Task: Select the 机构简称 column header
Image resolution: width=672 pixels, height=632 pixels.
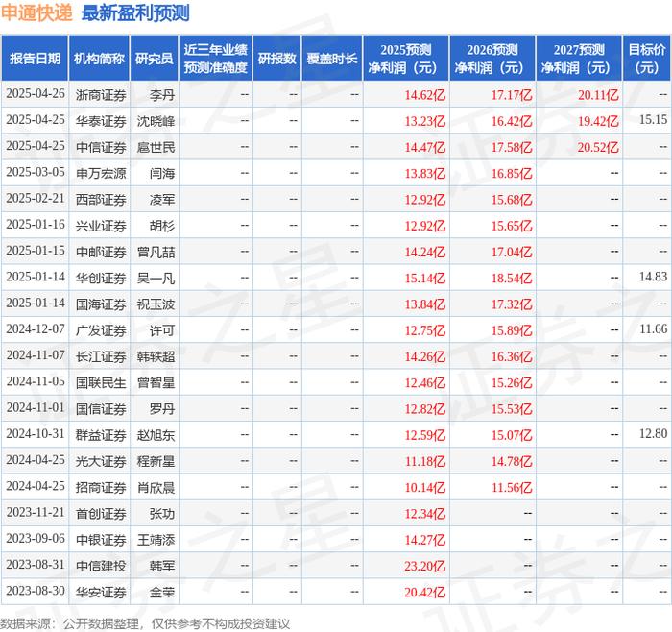Action: click(99, 59)
